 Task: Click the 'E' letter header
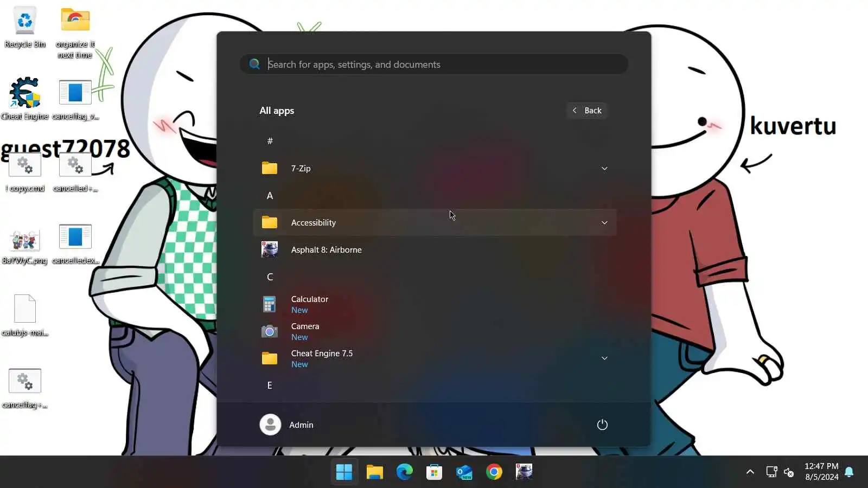tap(270, 385)
